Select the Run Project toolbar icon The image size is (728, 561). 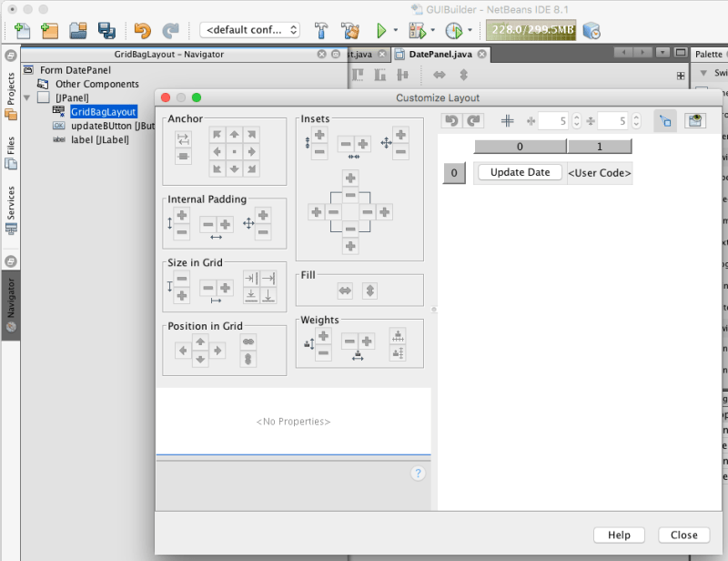click(x=381, y=29)
